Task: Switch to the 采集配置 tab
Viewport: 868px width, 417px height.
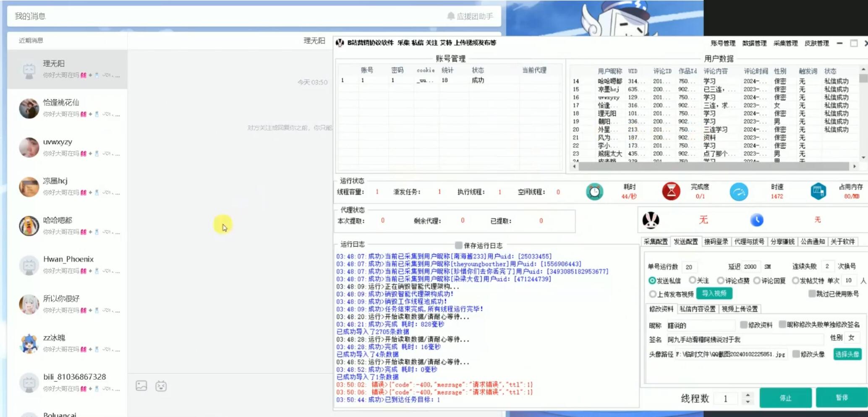Action: coord(655,242)
